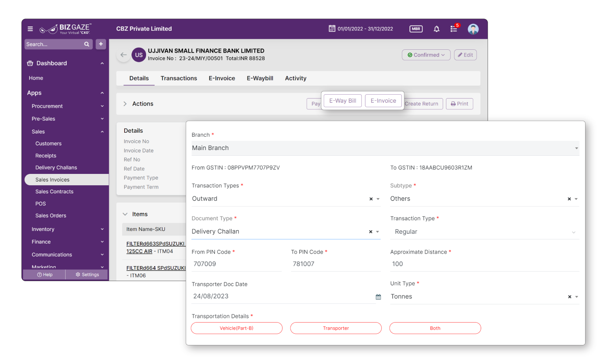This screenshot has height=364, width=607.
Task: Open the Document Type dropdown arrow
Action: (x=378, y=232)
